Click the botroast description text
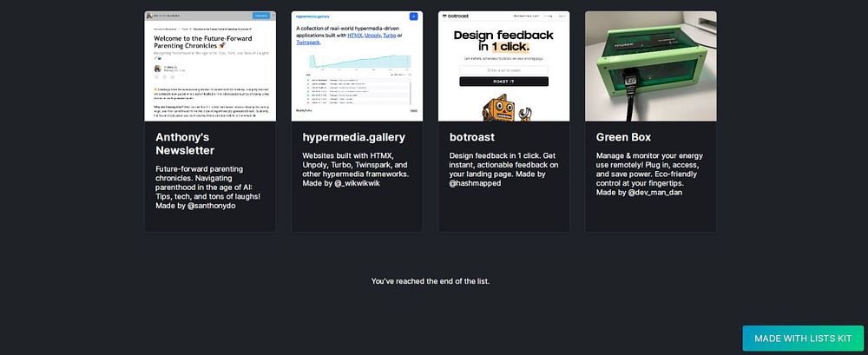Screen dimensions: 868x355 (503, 169)
